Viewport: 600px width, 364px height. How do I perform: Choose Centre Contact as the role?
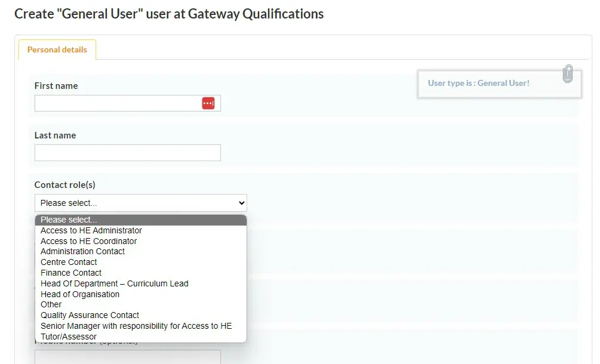click(69, 262)
